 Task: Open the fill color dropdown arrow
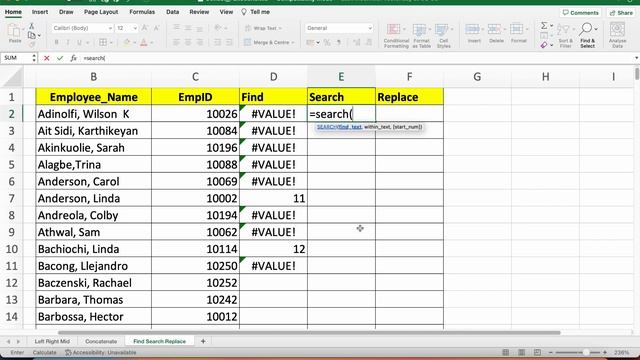point(134,43)
